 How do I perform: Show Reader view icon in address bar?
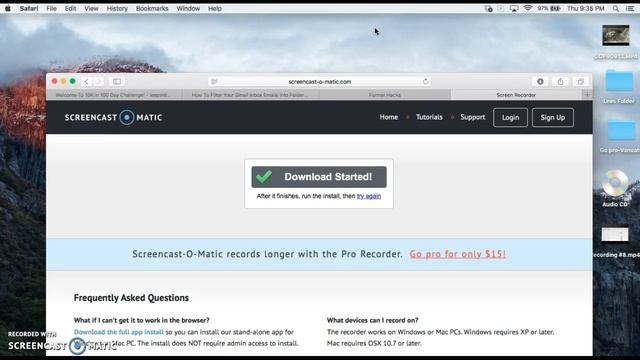pyautogui.click(x=214, y=82)
